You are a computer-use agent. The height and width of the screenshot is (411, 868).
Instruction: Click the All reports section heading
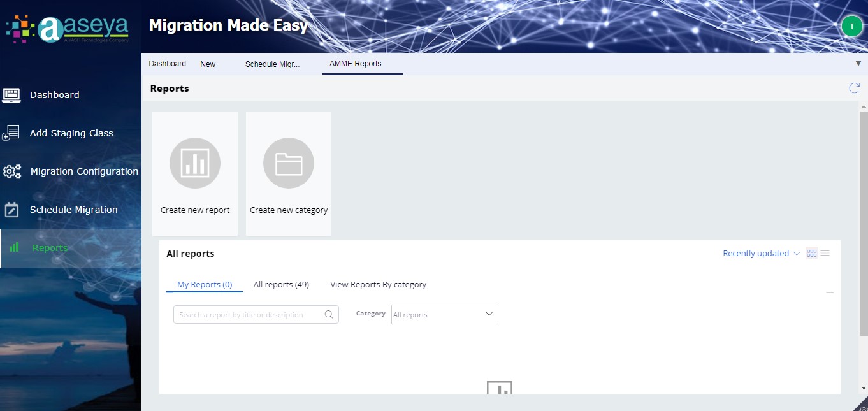[191, 254]
